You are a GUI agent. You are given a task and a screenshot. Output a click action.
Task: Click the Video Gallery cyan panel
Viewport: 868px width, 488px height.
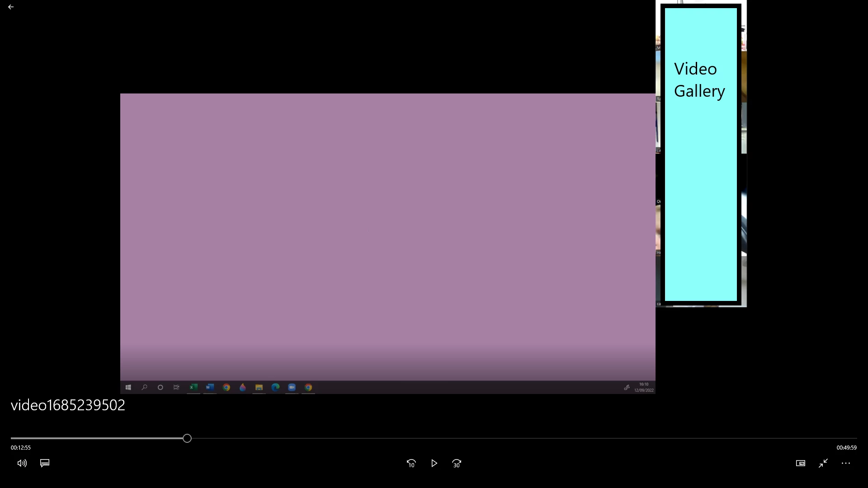(x=701, y=154)
